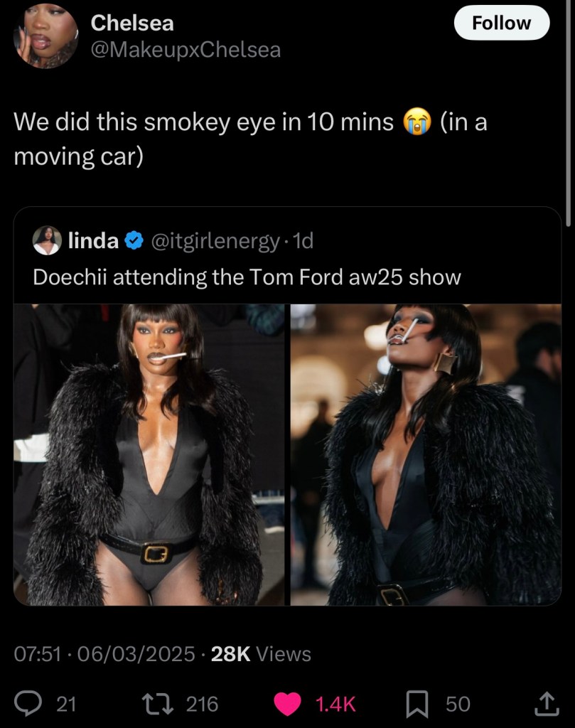Open the left photo of the quoted post
Screen dimensions: 575x728
149,454
